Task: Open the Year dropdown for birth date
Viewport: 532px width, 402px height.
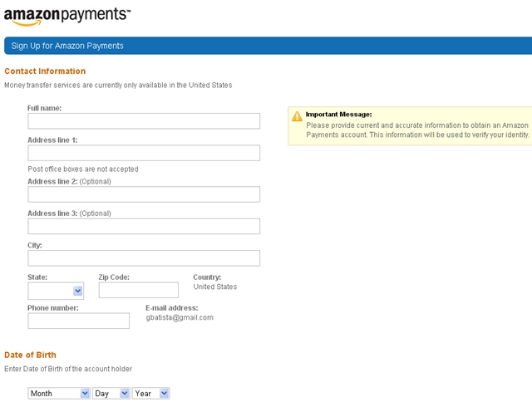Action: [150, 393]
